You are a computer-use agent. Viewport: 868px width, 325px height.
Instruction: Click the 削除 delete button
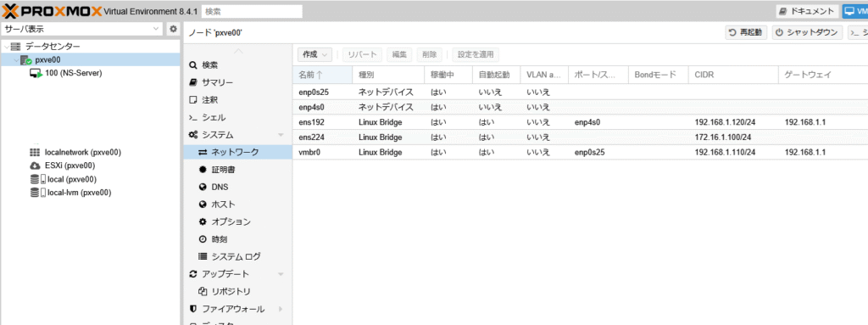(x=429, y=54)
